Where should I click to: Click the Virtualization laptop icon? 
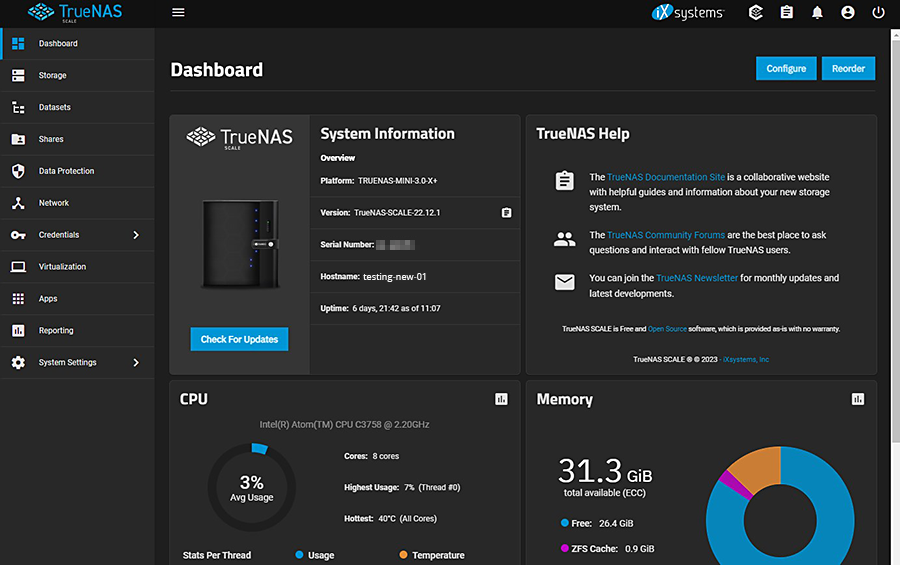point(18,267)
